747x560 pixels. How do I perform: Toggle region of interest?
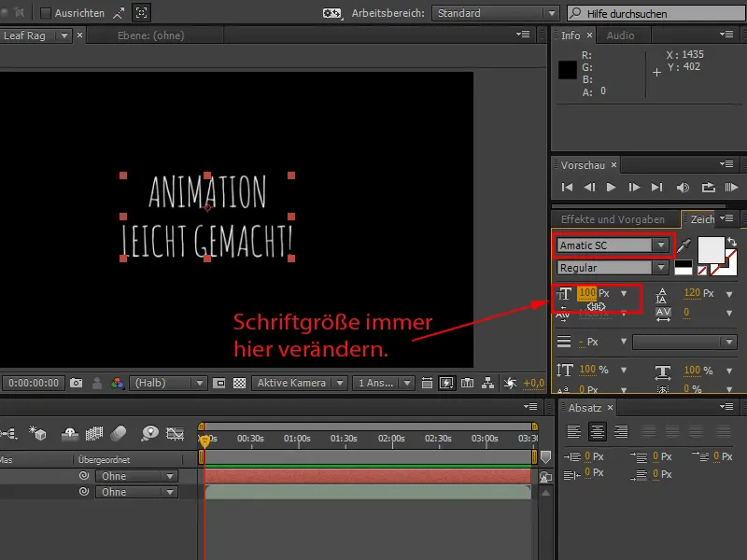[219, 383]
